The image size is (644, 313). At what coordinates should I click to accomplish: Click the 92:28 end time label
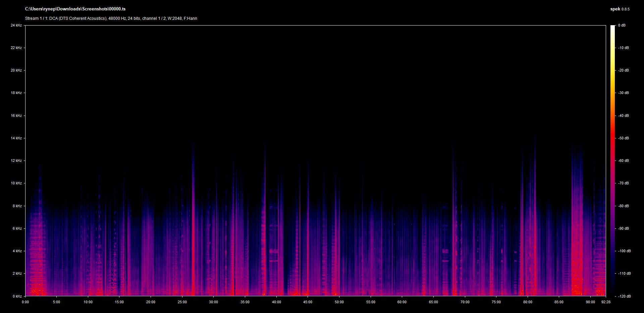[x=606, y=302]
